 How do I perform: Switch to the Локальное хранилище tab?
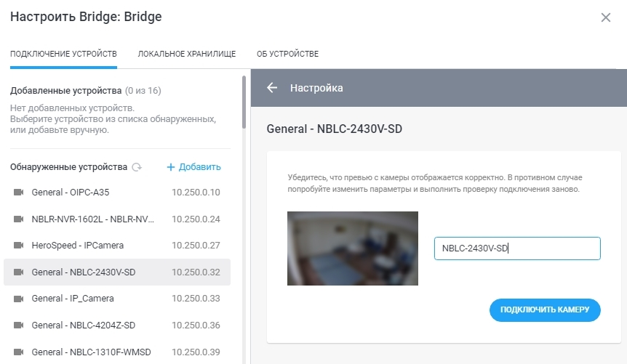(187, 54)
